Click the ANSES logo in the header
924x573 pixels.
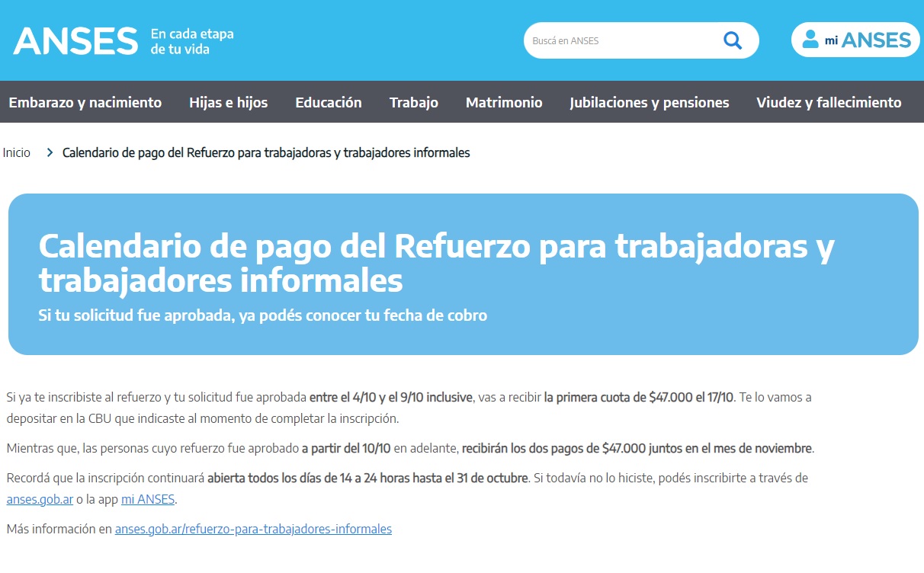pyautogui.click(x=75, y=40)
